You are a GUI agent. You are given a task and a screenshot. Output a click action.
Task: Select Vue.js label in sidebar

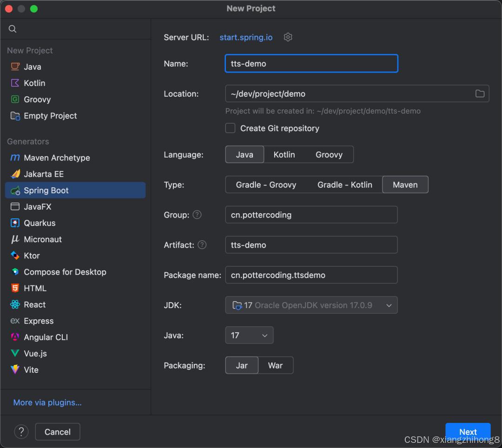pos(35,353)
